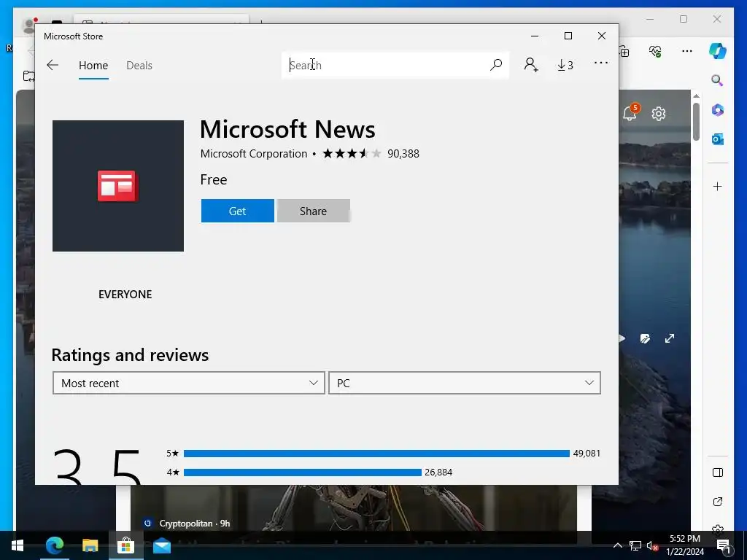The image size is (747, 560).
Task: Click the Share button
Action: coord(314,211)
